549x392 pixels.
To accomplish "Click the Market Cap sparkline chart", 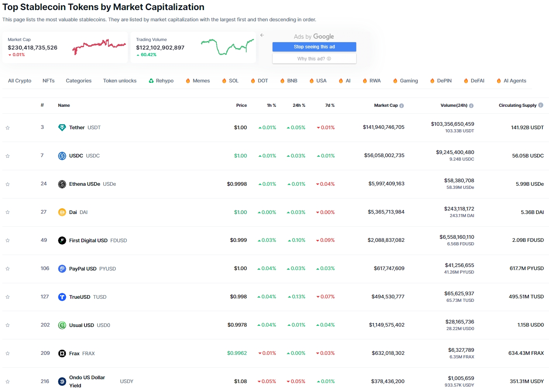I will (99, 46).
